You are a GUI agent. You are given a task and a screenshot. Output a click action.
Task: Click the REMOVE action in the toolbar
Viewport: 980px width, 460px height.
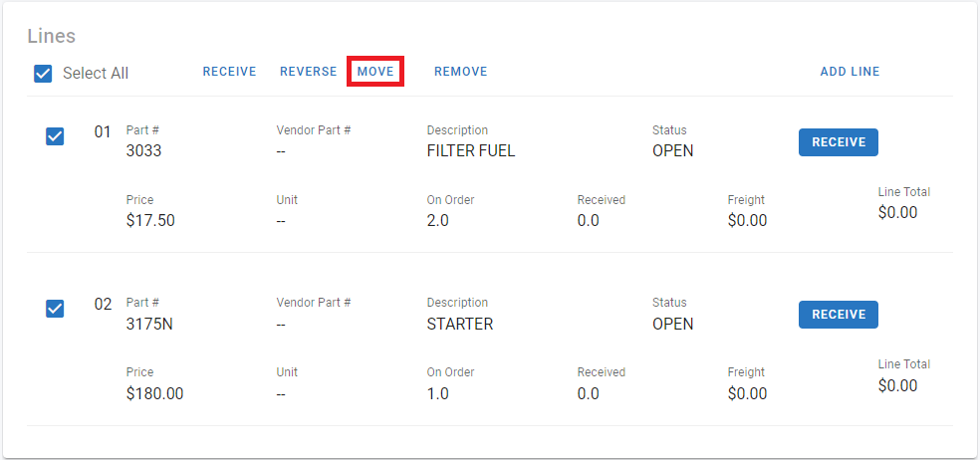pyautogui.click(x=460, y=72)
